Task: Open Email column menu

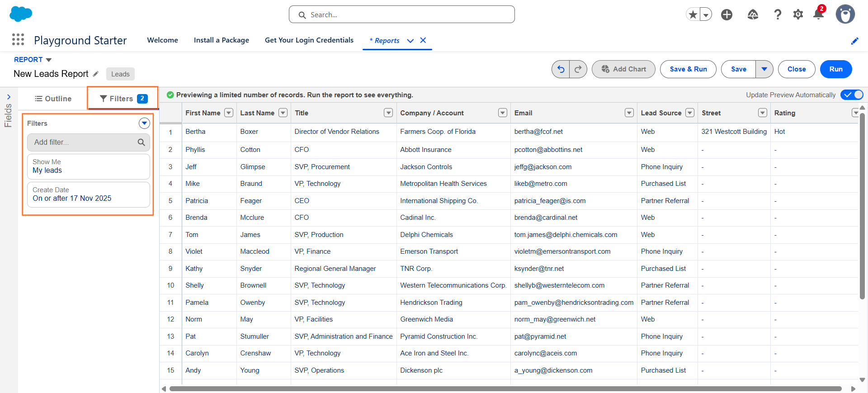Action: click(x=629, y=113)
